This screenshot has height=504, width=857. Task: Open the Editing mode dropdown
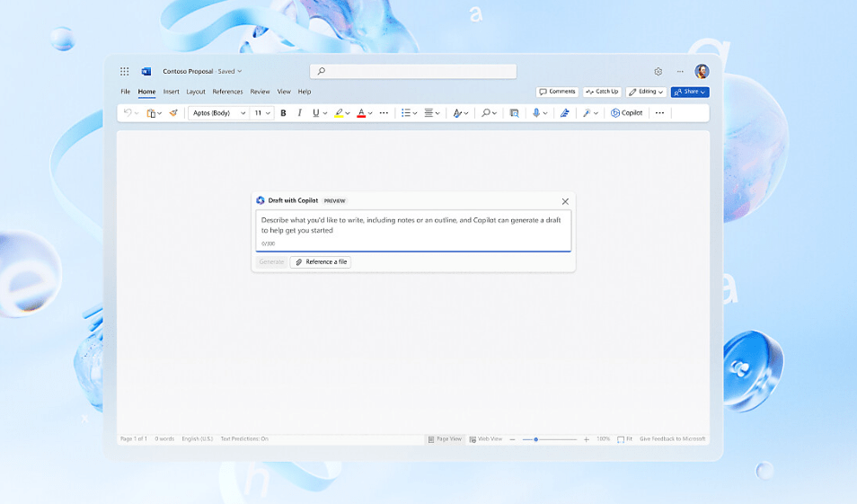point(646,92)
